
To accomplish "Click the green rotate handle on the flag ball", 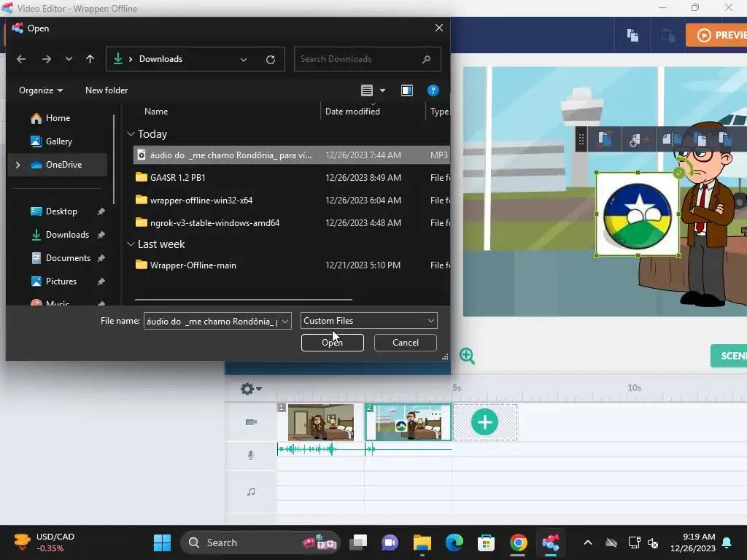I will tap(679, 174).
